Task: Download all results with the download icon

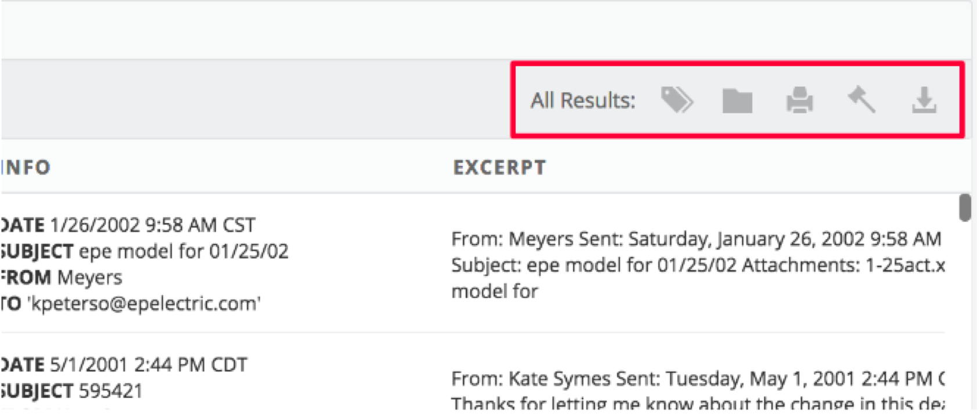Action: [x=924, y=100]
